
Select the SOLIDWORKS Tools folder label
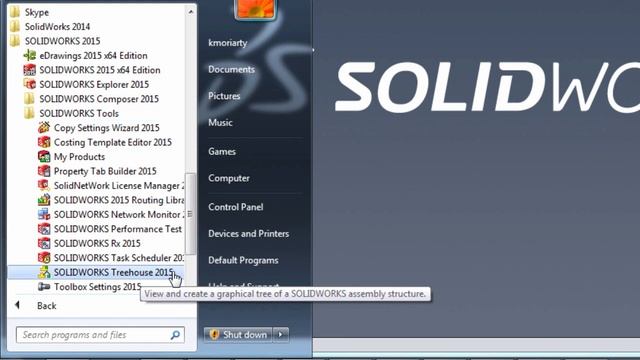tap(79, 113)
